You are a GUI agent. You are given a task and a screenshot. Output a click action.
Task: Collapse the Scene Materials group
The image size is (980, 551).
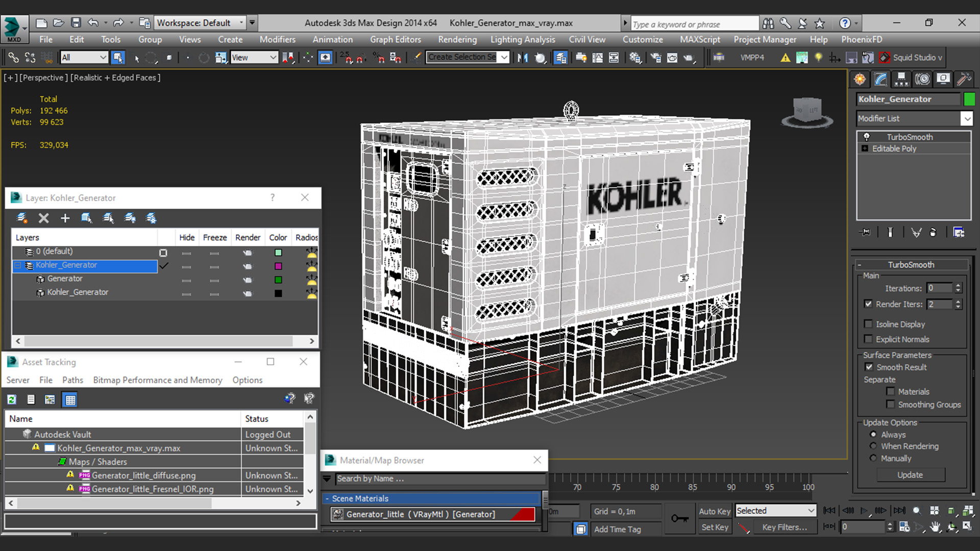[x=327, y=498]
